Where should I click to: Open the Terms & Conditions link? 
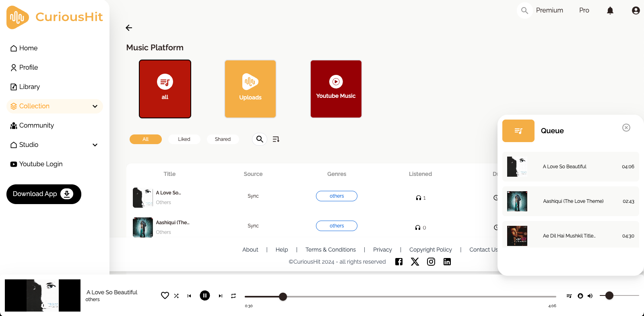[x=330, y=250]
